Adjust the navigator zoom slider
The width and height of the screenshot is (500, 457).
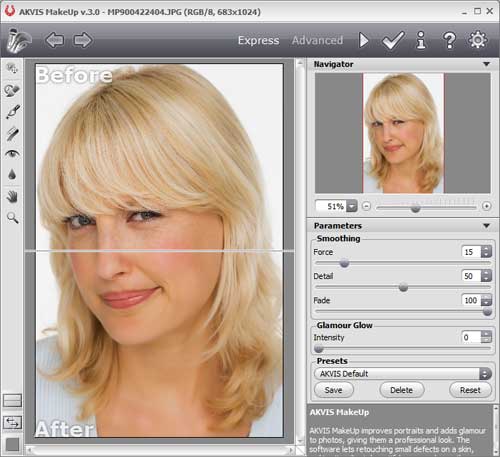click(x=415, y=208)
